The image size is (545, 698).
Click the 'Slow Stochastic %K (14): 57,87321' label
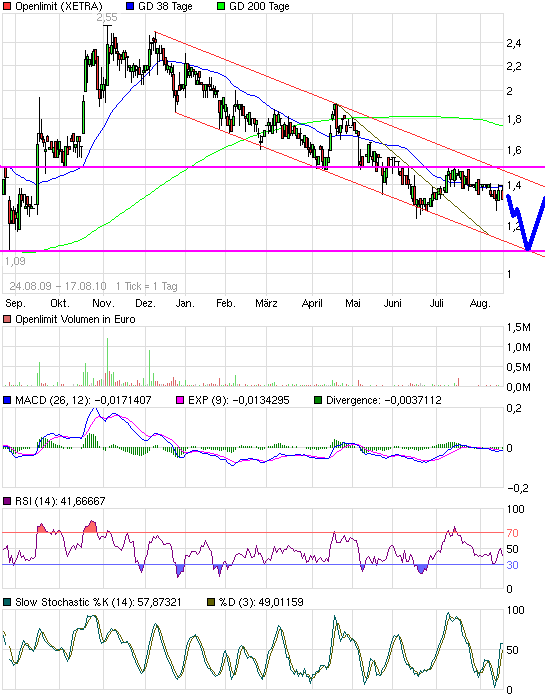[98, 602]
